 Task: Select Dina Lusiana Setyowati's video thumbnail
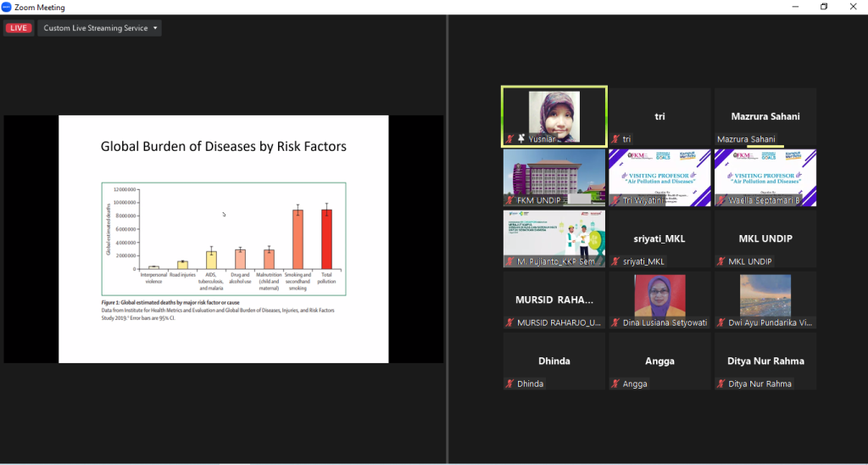659,295
